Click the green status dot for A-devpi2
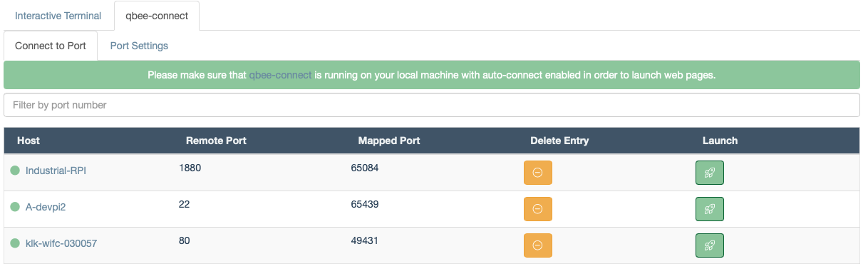Viewport: 868px width, 269px height. tap(15, 207)
